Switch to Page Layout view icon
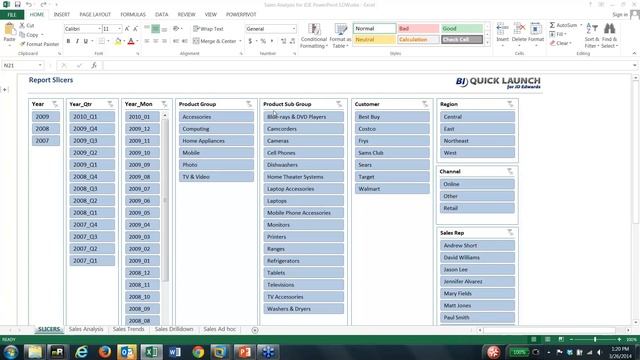Screen dimensions: 640x360 click(x=547, y=340)
